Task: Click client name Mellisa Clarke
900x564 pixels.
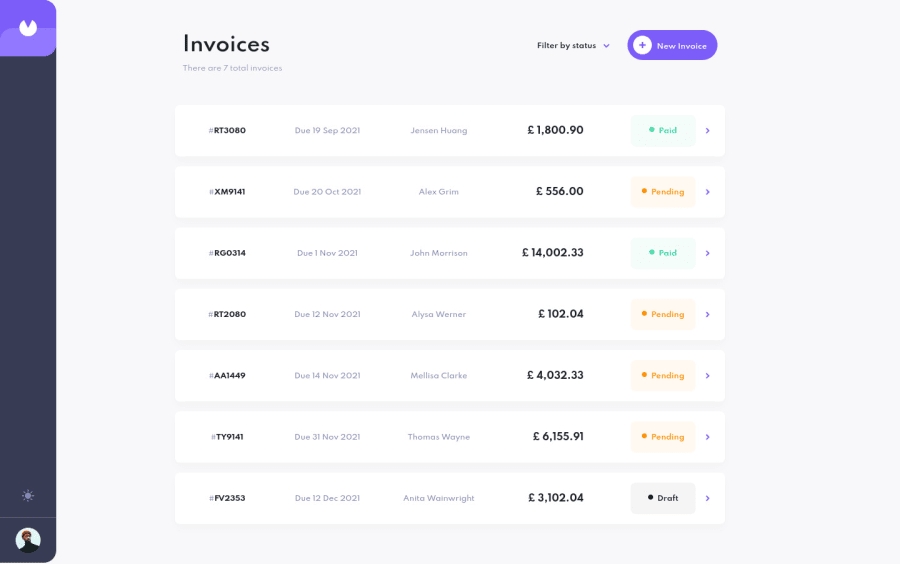Action: (x=439, y=376)
